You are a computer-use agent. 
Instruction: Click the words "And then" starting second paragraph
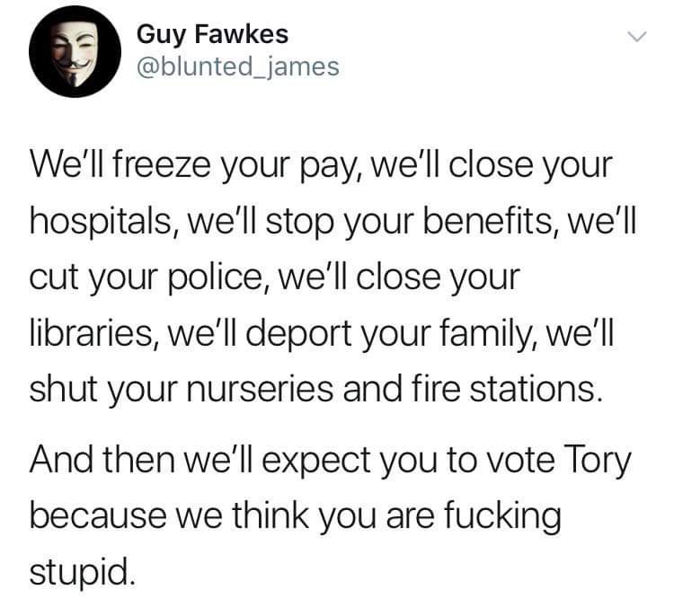click(x=102, y=458)
